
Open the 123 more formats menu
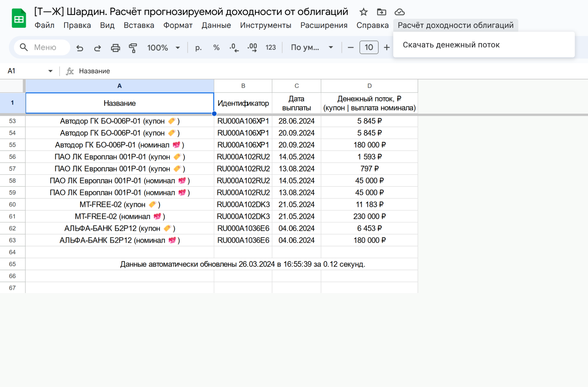[271, 48]
